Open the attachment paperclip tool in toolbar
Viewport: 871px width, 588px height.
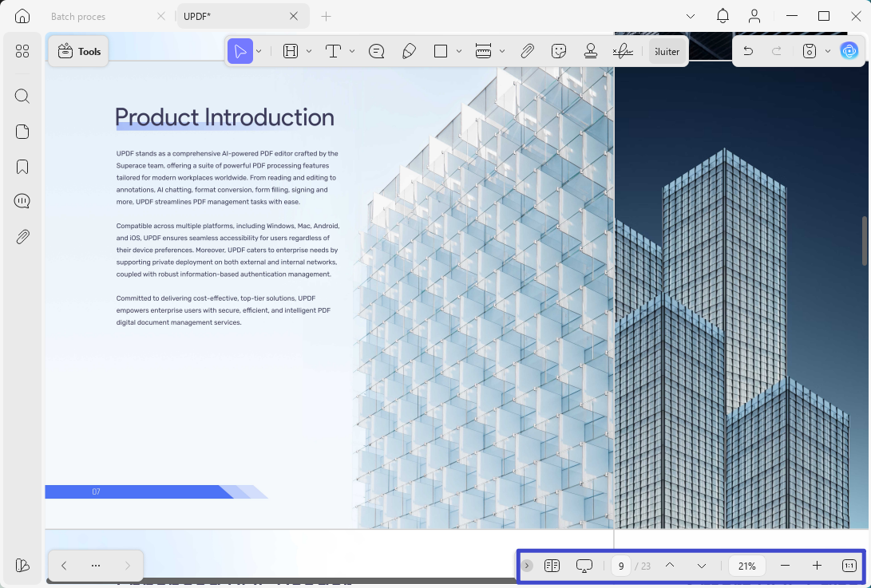527,52
